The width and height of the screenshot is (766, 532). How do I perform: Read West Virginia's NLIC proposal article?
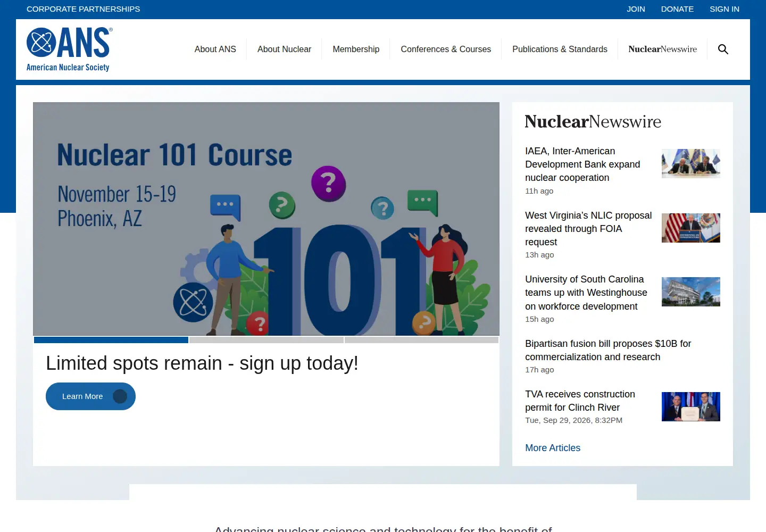[588, 229]
